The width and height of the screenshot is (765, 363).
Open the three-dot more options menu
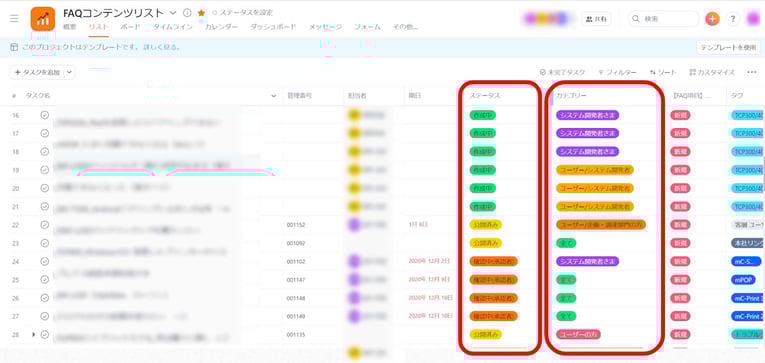coord(752,72)
